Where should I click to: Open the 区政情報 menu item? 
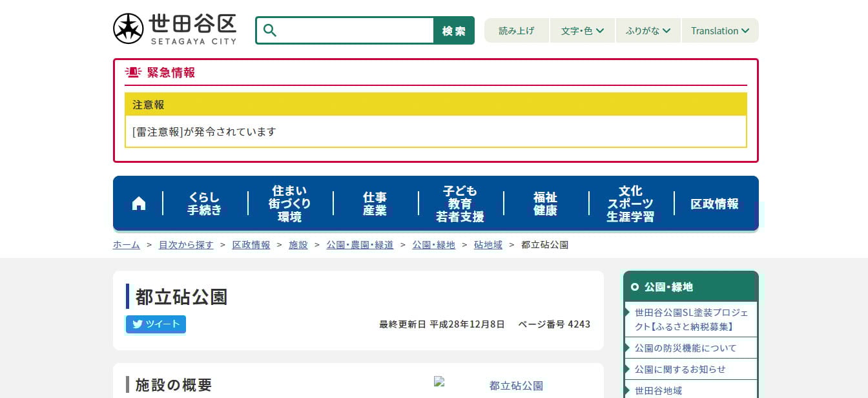pyautogui.click(x=714, y=204)
